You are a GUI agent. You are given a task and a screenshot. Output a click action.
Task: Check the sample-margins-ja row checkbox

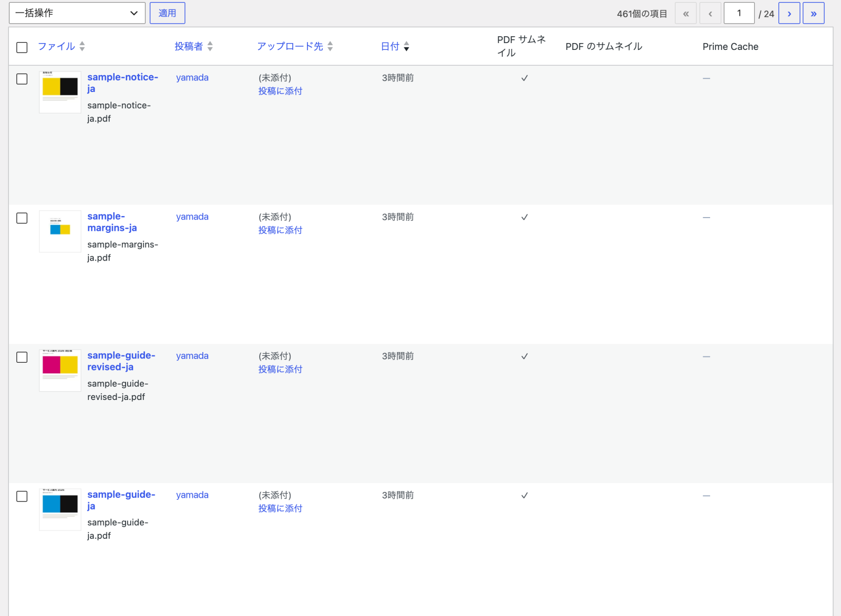(22, 218)
